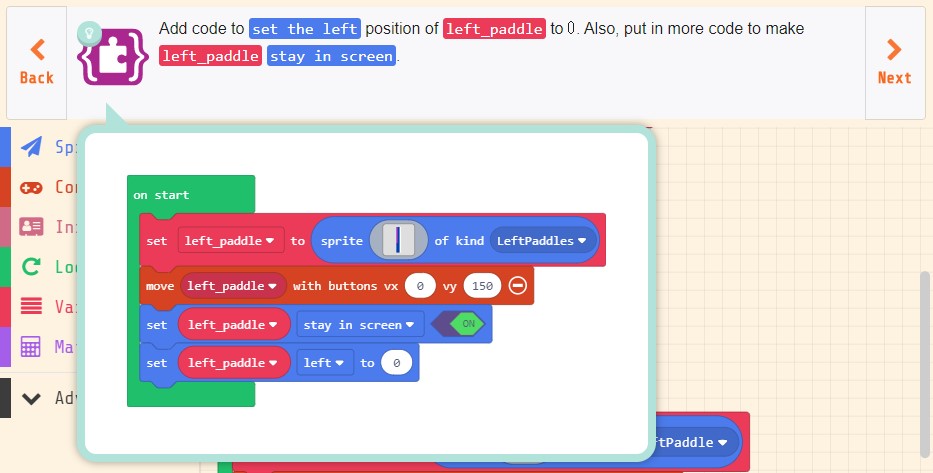Expand the Advanced toolbox section
Viewport: 933px width, 473px height.
pyautogui.click(x=31, y=398)
